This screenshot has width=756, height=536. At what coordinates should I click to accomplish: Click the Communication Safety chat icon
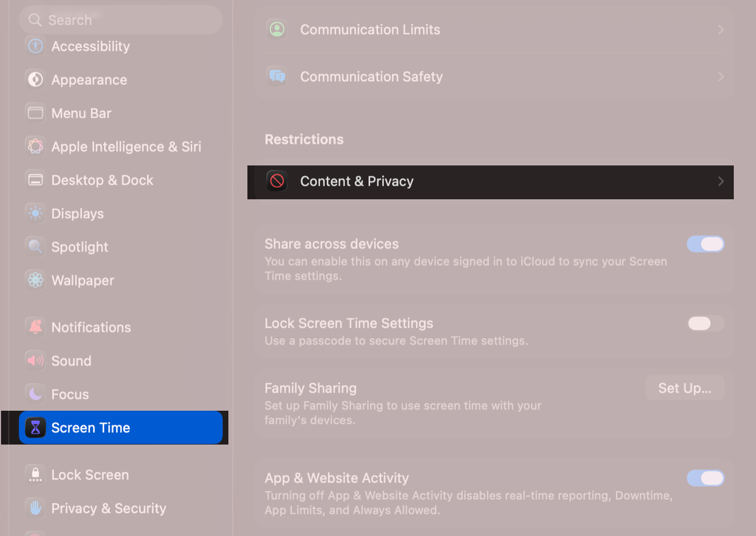point(276,76)
